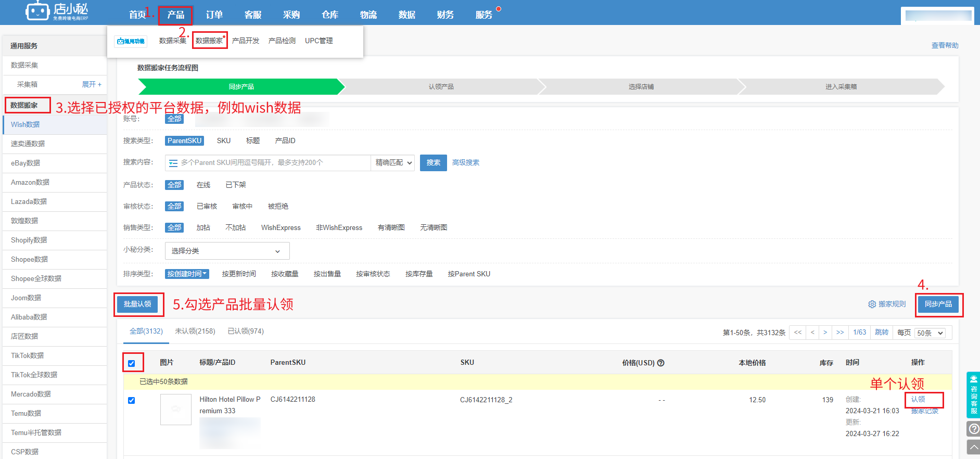Open the 订单 top menu
Viewport: 980px width, 459px height.
(214, 15)
